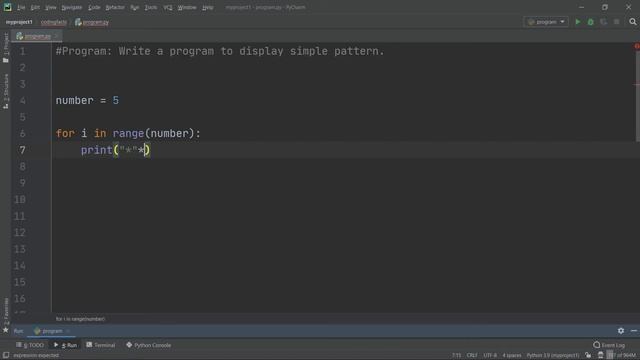Click the 'for i in range(number):' line

[128, 133]
